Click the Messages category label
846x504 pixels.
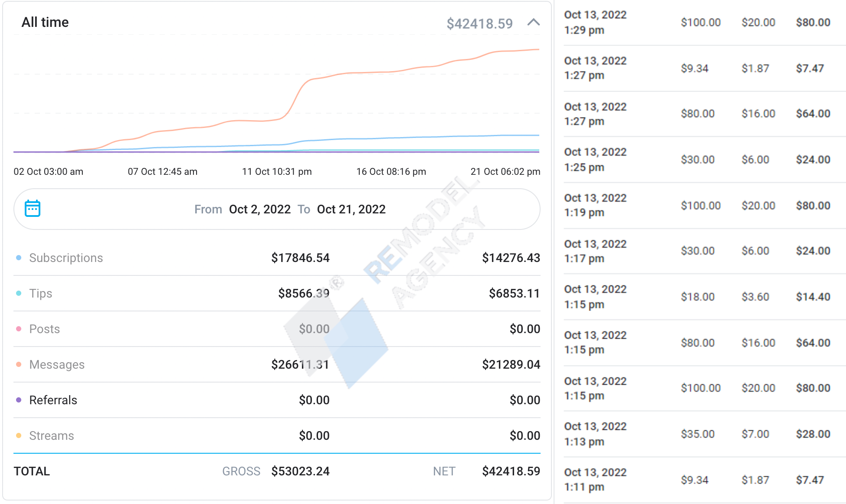pyautogui.click(x=57, y=365)
